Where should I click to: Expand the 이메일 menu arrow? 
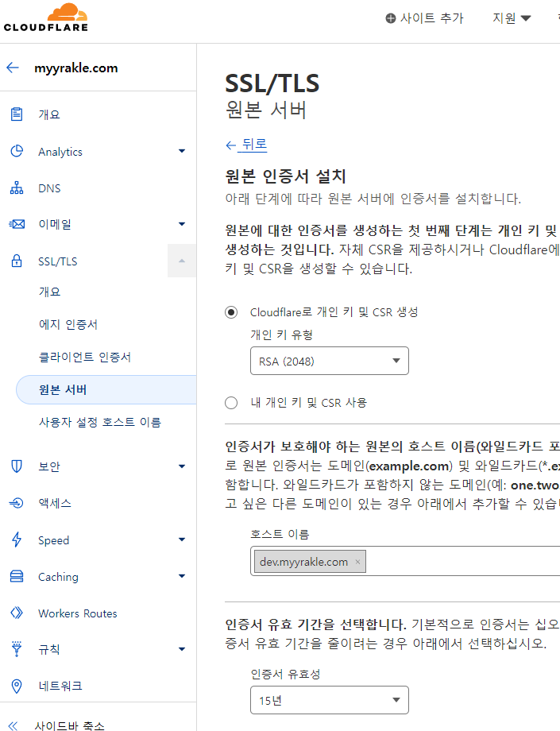[182, 224]
